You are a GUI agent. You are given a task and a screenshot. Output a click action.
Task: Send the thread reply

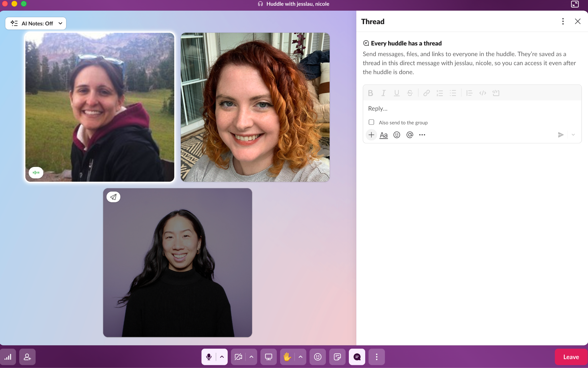coord(560,135)
